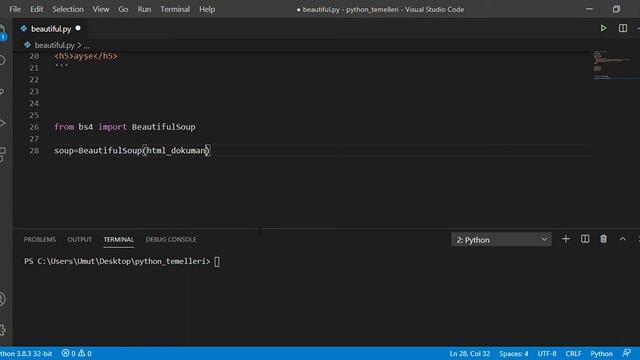640x360 pixels.
Task: Switch to the Output panel tab
Action: pyautogui.click(x=80, y=240)
